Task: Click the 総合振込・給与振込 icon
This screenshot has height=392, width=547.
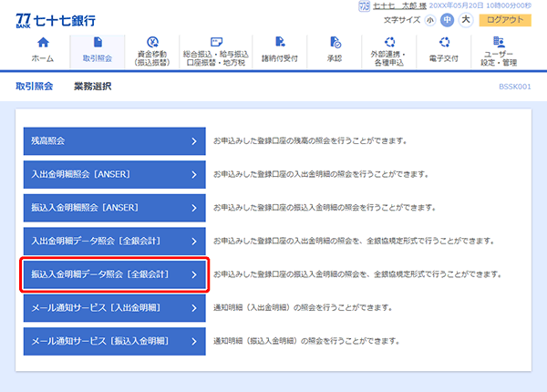Action: coord(216,42)
